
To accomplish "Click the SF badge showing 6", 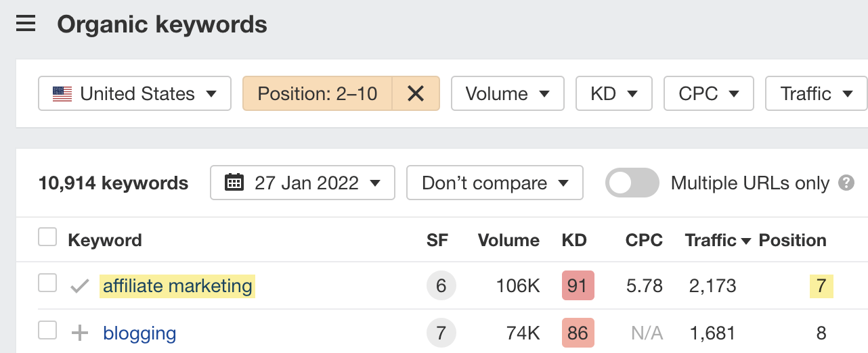I will pos(441,286).
